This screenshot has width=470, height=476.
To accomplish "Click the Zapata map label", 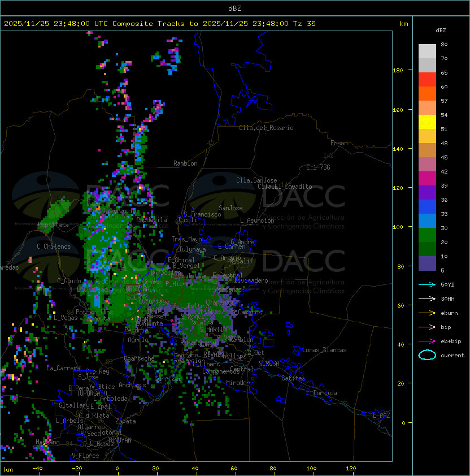I will (x=125, y=421).
